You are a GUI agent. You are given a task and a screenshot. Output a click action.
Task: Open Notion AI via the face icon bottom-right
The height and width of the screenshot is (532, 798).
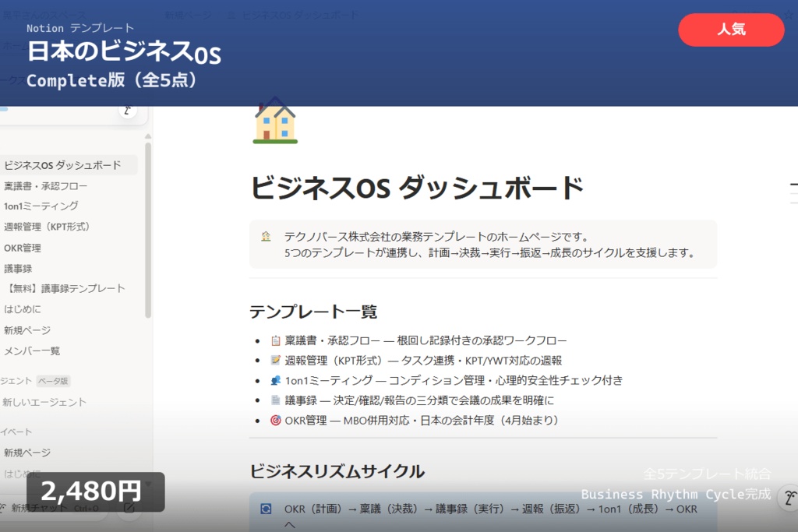tap(789, 498)
